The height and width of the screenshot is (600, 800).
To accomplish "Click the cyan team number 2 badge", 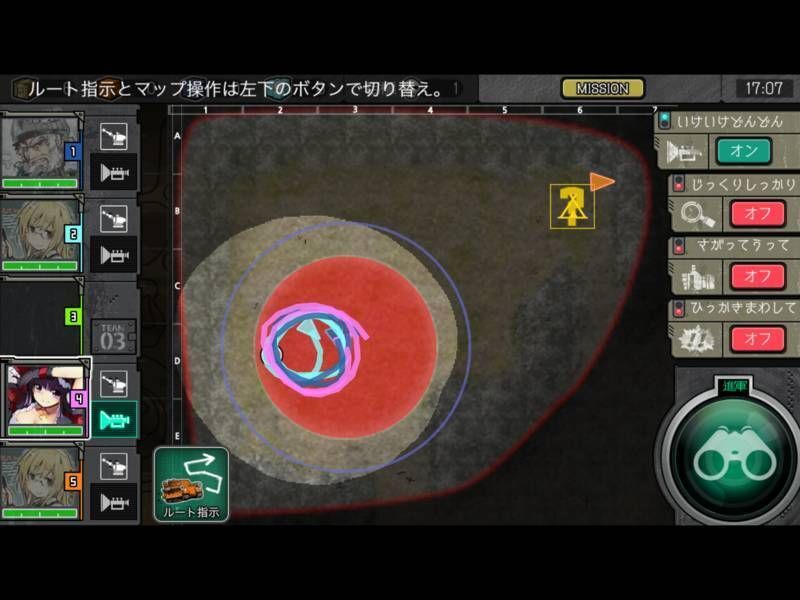I will 73,234.
